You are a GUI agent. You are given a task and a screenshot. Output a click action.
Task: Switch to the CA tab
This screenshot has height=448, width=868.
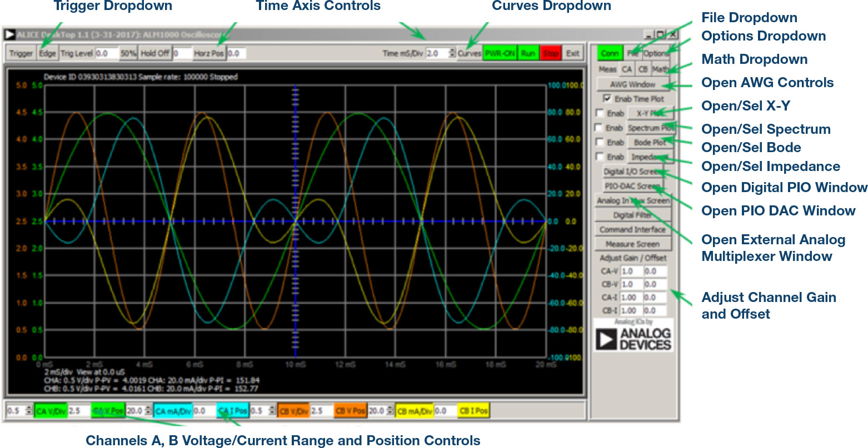[x=627, y=69]
